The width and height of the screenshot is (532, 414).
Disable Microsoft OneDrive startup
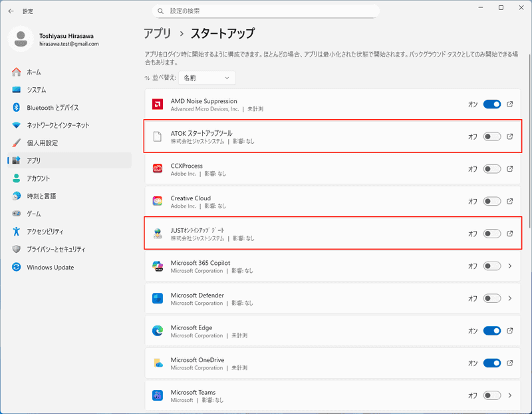(x=492, y=363)
